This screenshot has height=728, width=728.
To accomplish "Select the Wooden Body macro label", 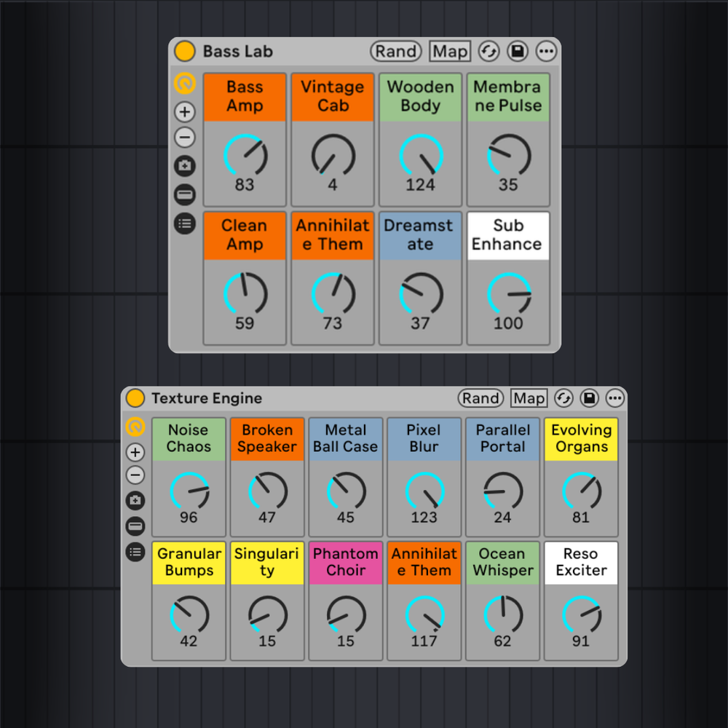I will (x=420, y=96).
